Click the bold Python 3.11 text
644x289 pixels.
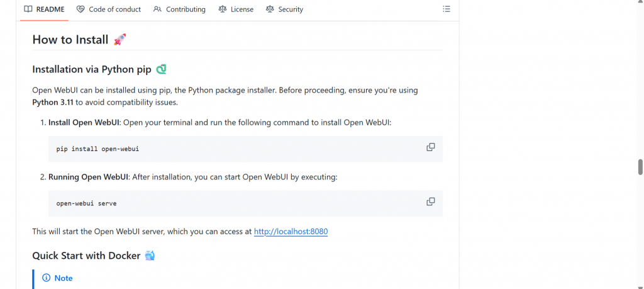tap(53, 103)
